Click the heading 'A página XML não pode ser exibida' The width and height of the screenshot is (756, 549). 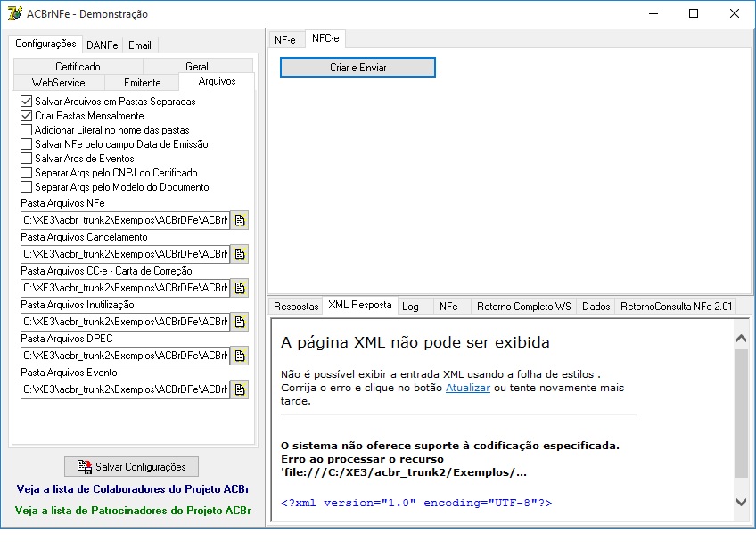click(415, 343)
